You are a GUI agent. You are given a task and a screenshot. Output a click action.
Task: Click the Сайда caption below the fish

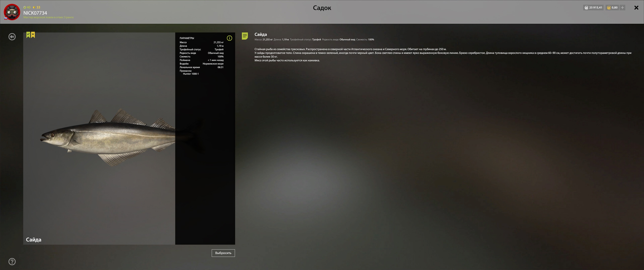pos(33,240)
